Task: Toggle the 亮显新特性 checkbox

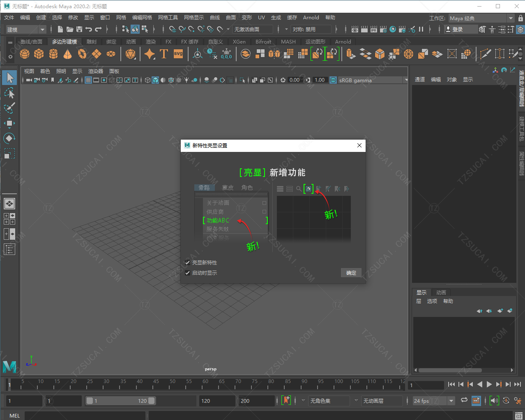Action: [x=188, y=263]
